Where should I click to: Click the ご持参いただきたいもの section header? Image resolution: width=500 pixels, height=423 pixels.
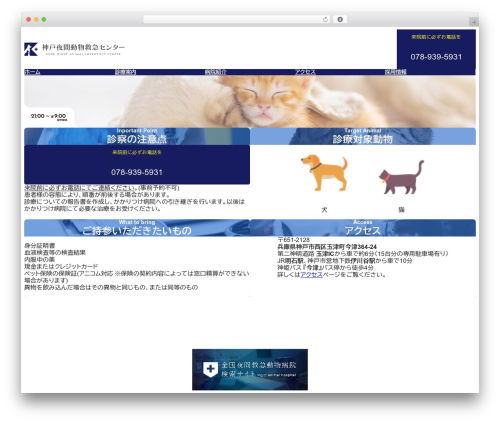coord(137,228)
